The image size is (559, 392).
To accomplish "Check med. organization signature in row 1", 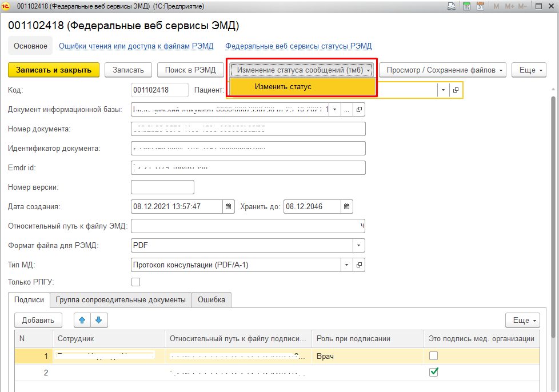I will [x=434, y=356].
